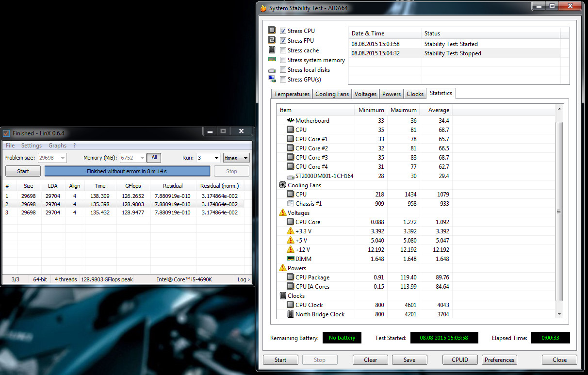Switch to the Temperatures tab
Viewport: 588px width, 375px height.
[x=292, y=94]
